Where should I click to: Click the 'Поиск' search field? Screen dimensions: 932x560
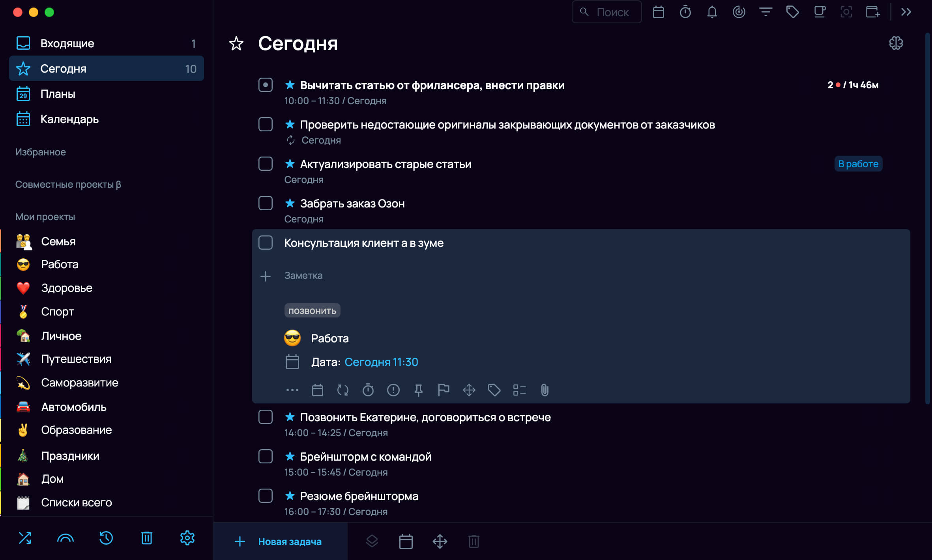pos(606,12)
